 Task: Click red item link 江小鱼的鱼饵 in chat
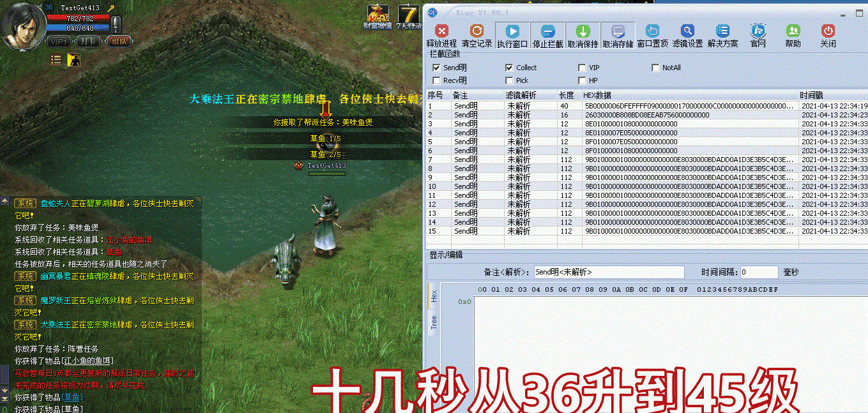130,239
